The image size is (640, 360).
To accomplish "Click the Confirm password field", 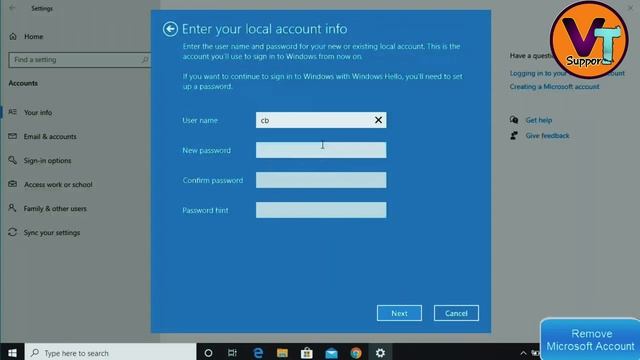I will point(321,180).
